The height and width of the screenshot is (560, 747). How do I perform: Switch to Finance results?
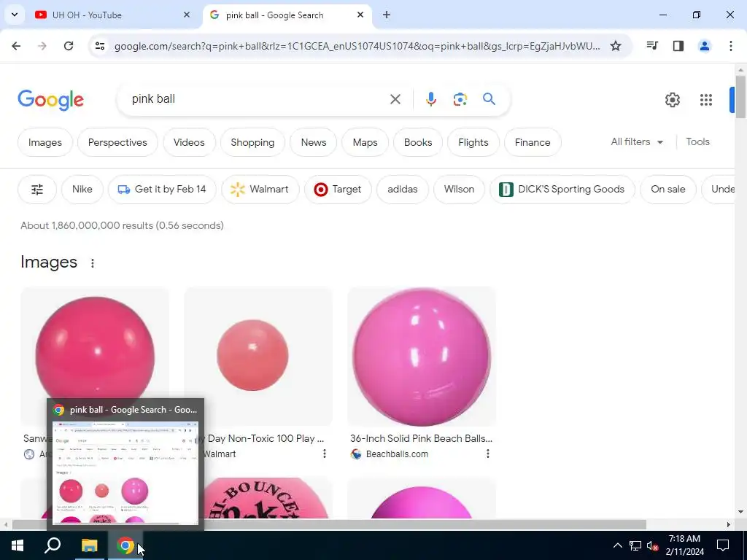(x=533, y=142)
